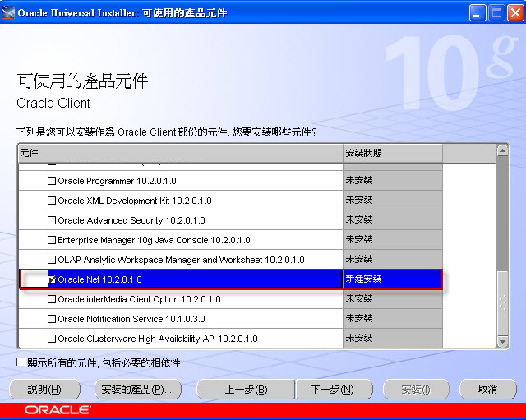Viewport: 526px width, 420px height.
Task: Enable Oracle Clusterware High Availability API checkbox
Action: click(x=52, y=339)
